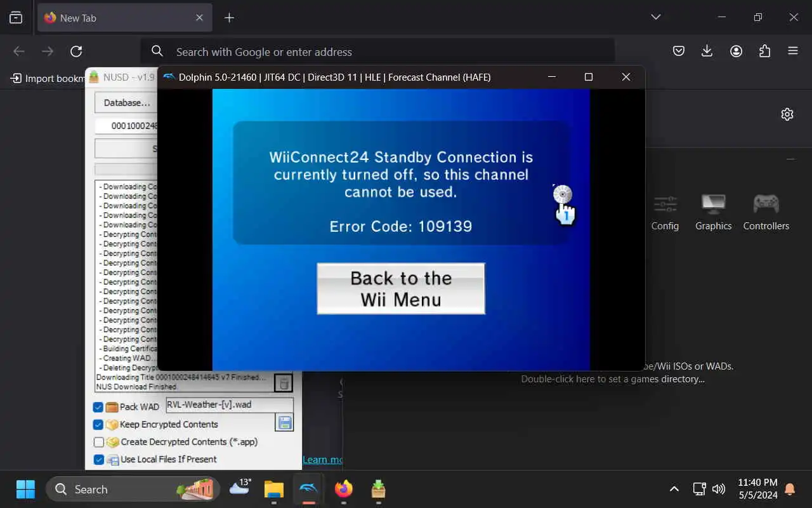Open Config in the Dolphin main window
812x508 pixels.
665,213
